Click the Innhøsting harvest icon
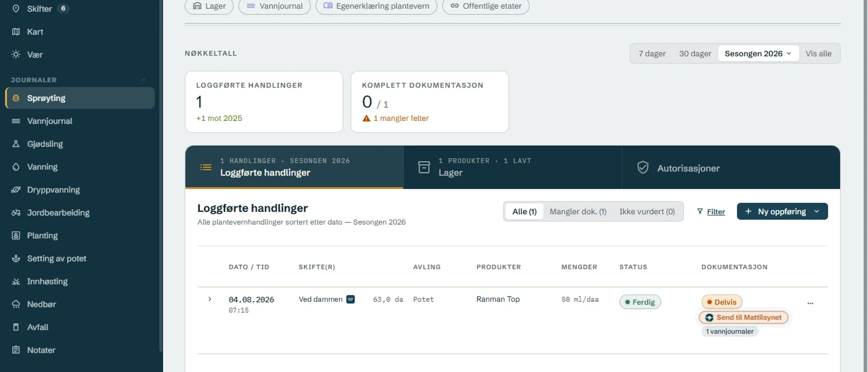This screenshot has height=372, width=868. pos(16,281)
